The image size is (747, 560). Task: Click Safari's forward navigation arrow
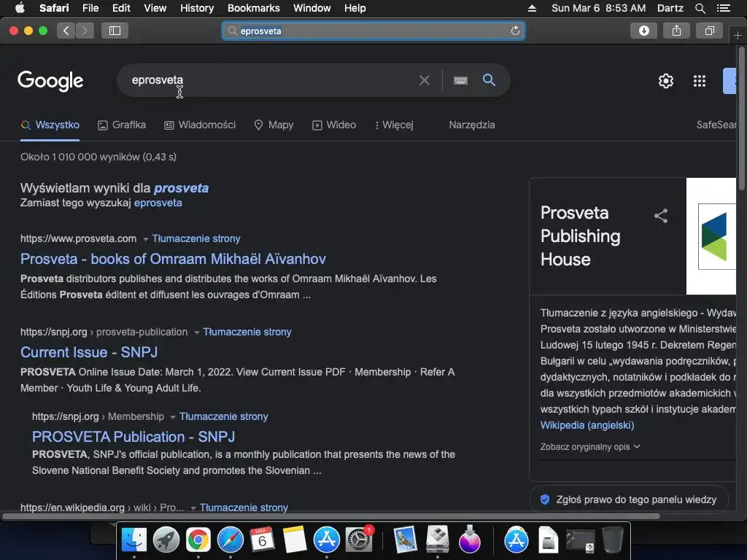(85, 31)
